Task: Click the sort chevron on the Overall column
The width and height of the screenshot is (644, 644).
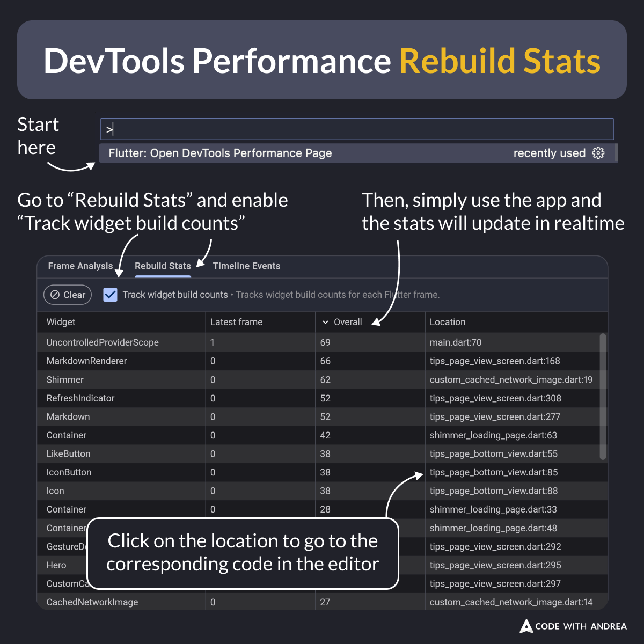Action: point(326,322)
